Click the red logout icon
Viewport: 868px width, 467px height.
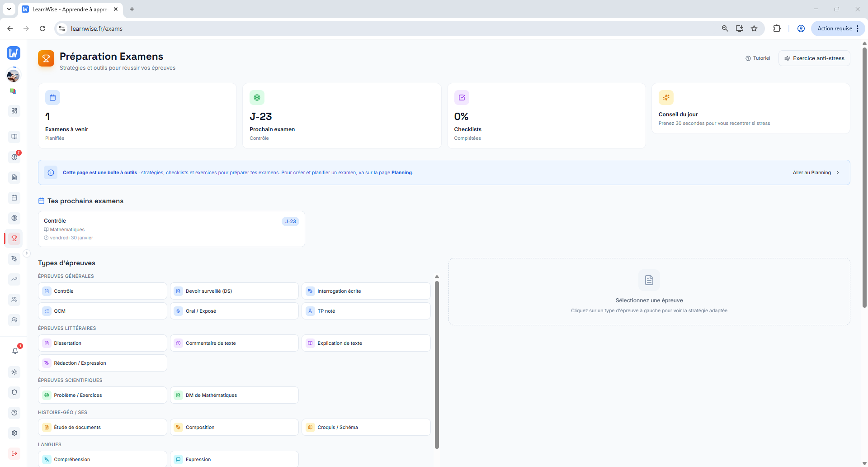click(x=14, y=453)
